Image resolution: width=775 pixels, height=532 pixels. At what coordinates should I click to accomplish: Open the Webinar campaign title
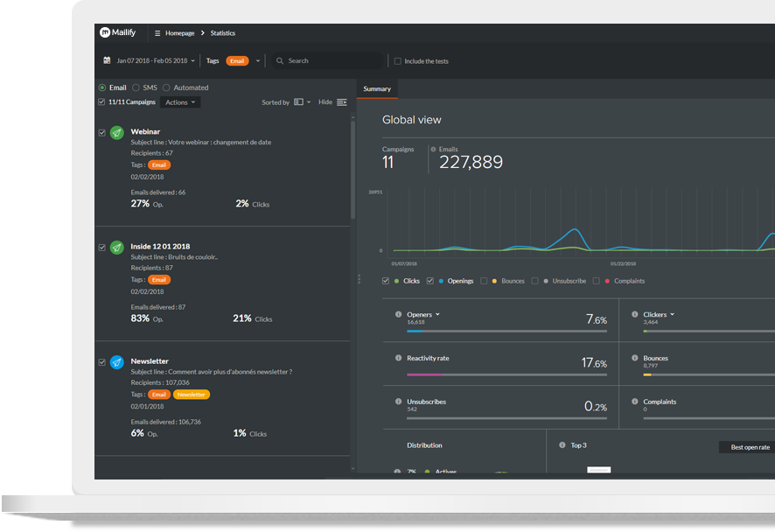145,131
